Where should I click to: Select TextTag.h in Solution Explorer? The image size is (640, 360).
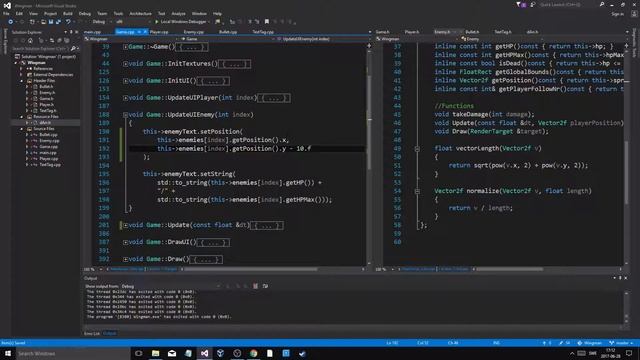(x=48, y=111)
